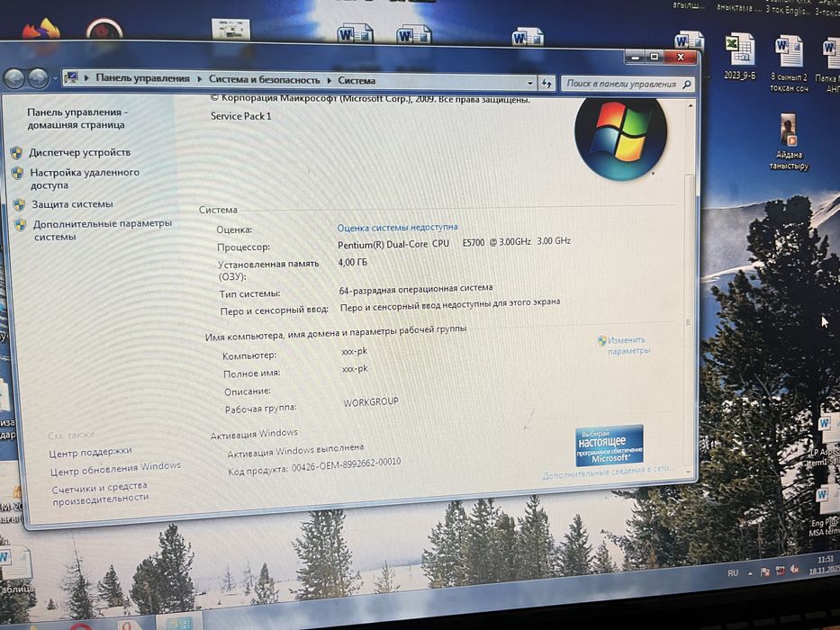840x630 pixels.
Task: Select the image thumbnail desktop icon at top
Action: click(x=230, y=29)
